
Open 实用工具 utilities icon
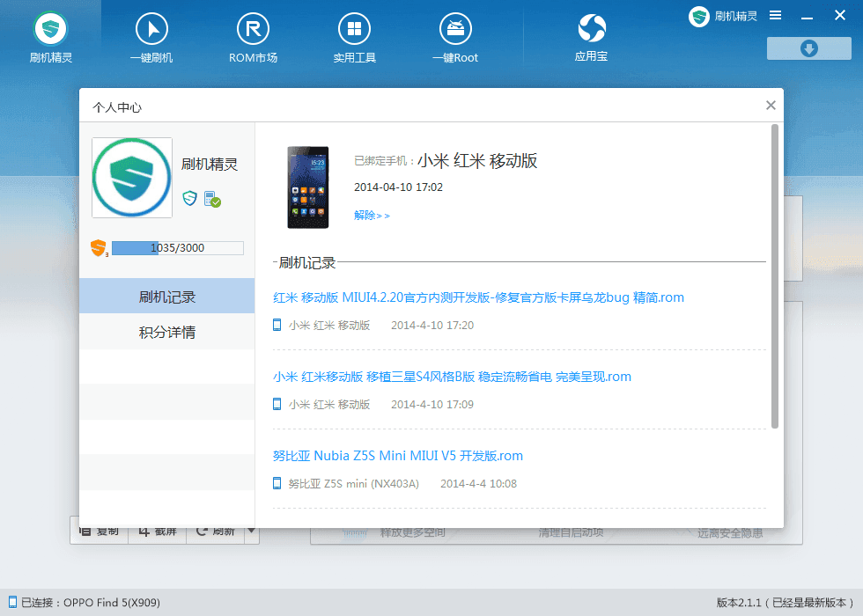point(354,29)
